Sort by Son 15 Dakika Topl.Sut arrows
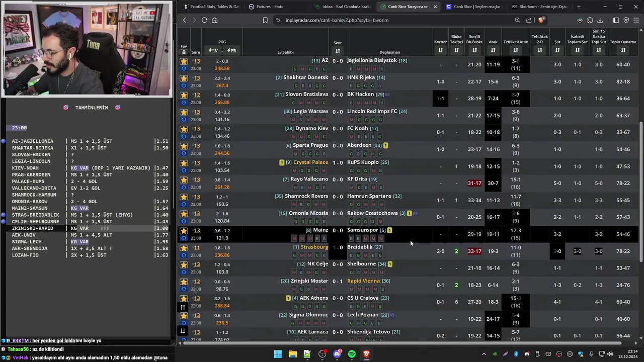The width and height of the screenshot is (644, 362). coord(599,50)
